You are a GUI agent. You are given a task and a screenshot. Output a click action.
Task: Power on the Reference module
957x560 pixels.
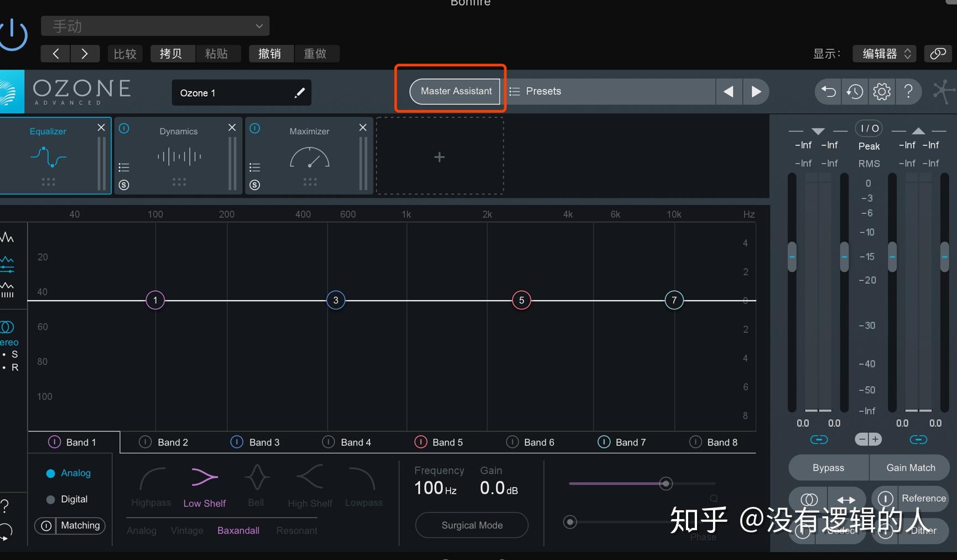(x=886, y=498)
